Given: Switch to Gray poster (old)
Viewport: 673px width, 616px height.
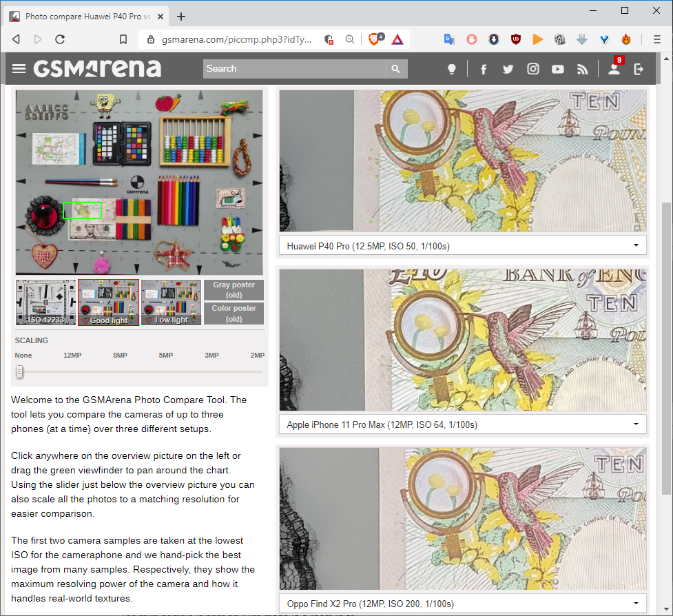Looking at the screenshot, I should (x=234, y=290).
